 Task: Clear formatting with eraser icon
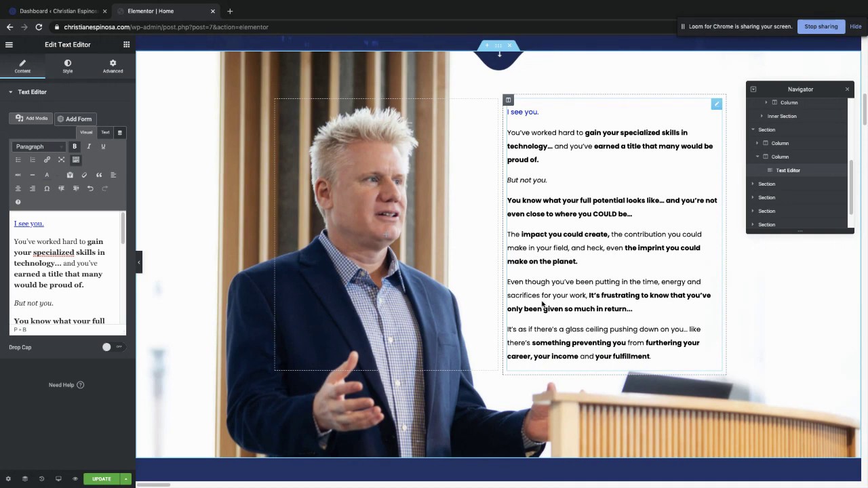[x=84, y=175]
